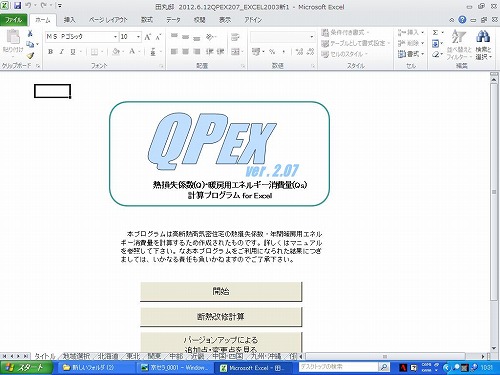The width and height of the screenshot is (500, 375).
Task: Click the Comma Style icon
Action: (x=284, y=52)
